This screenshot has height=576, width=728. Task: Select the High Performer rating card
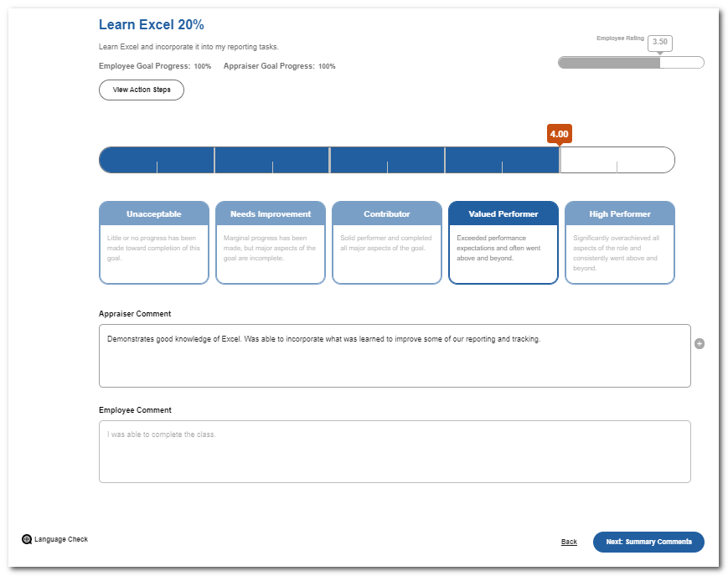pos(619,242)
